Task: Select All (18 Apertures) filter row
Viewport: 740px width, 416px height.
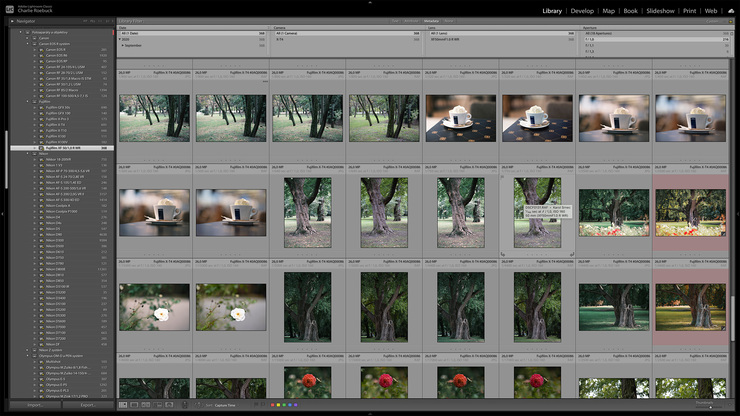Action: [x=655, y=34]
